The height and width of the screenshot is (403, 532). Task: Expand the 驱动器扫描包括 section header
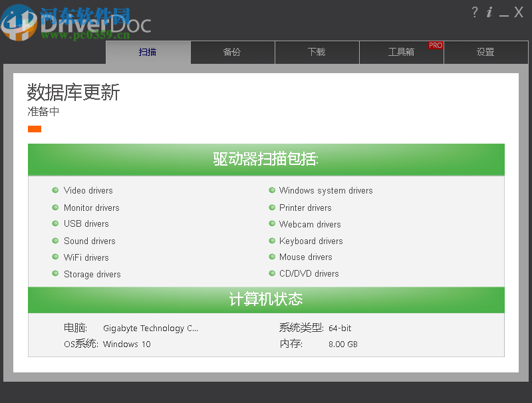[266, 160]
